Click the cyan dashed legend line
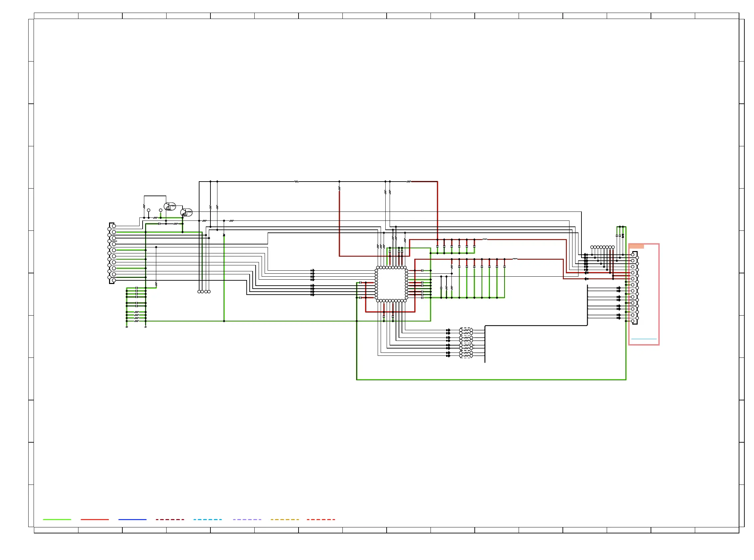The height and width of the screenshot is (560, 754). pyautogui.click(x=207, y=519)
